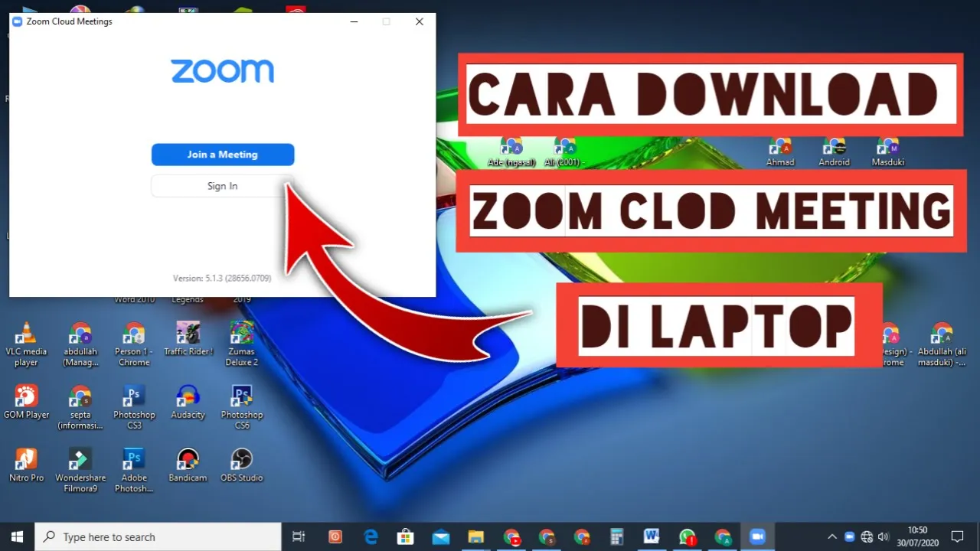The width and height of the screenshot is (980, 551).
Task: Select the Audacity desktop shortcut
Action: click(x=188, y=402)
